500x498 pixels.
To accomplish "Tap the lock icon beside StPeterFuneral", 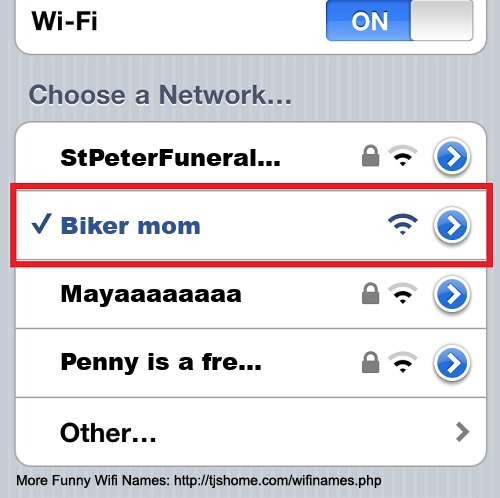I will pyautogui.click(x=371, y=156).
